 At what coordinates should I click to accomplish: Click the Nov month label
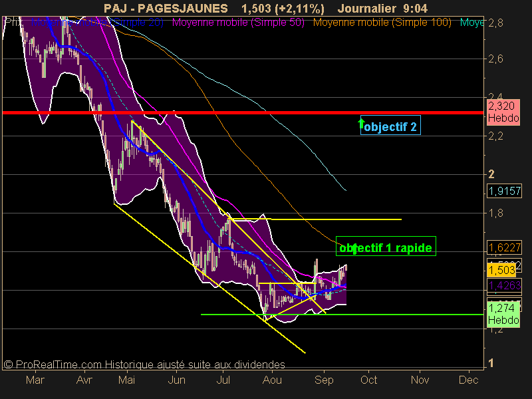coord(420,380)
